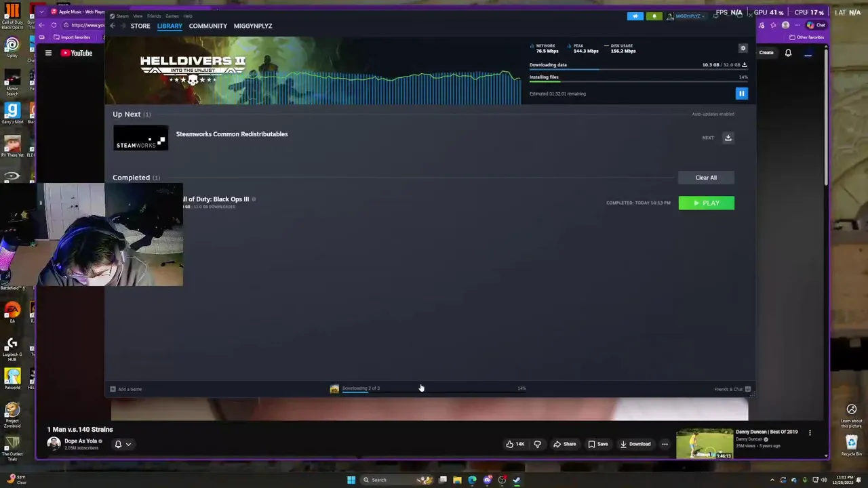The width and height of the screenshot is (868, 488).
Task: Click the YouTube logo in browser
Action: (77, 53)
